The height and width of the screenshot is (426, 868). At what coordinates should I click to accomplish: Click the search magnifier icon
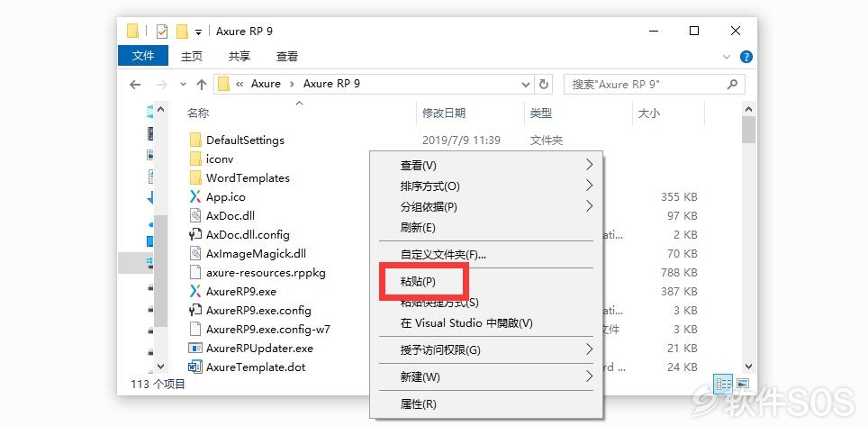732,84
